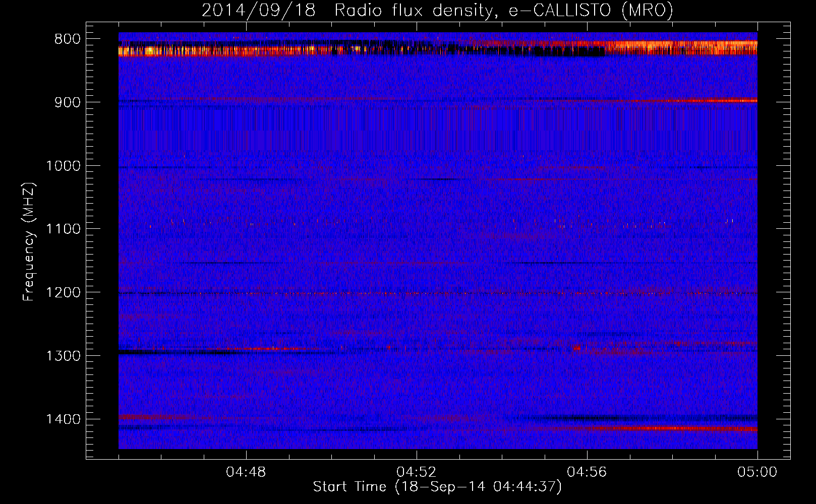This screenshot has width=816, height=504.
Task: Click the 1300 frequency tick label
Action: (x=63, y=356)
